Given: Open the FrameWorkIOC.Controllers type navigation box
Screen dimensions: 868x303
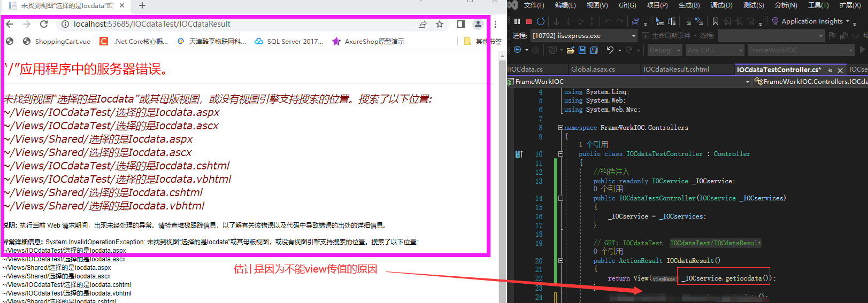Looking at the screenshot, I should (x=810, y=82).
